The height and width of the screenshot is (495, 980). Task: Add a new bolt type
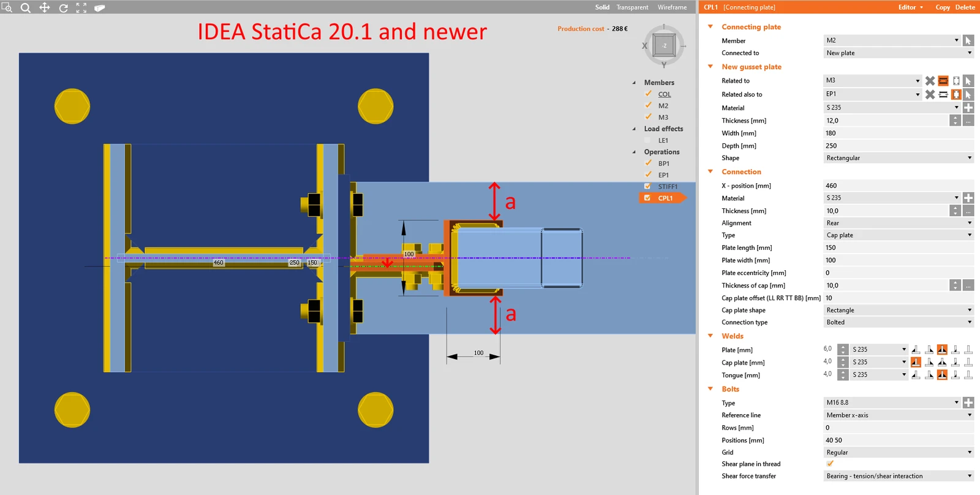[968, 402]
